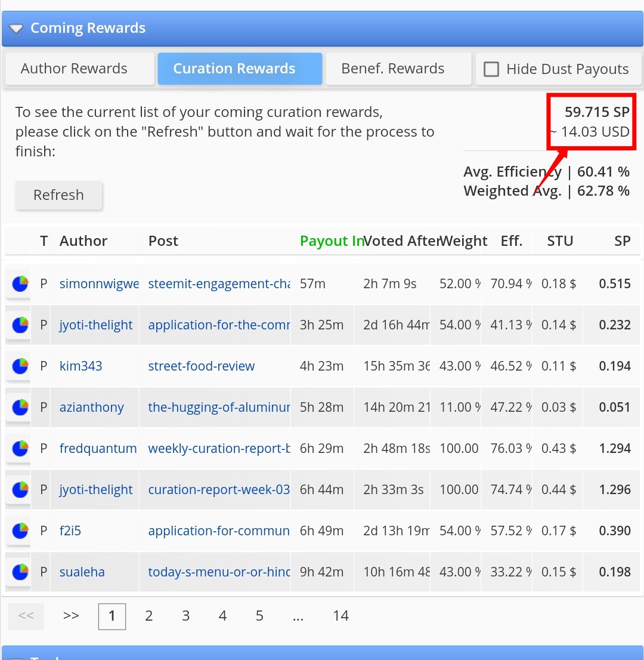Screen dimensions: 644x660
Task: Go to the next page with >> arrow
Action: click(71, 616)
